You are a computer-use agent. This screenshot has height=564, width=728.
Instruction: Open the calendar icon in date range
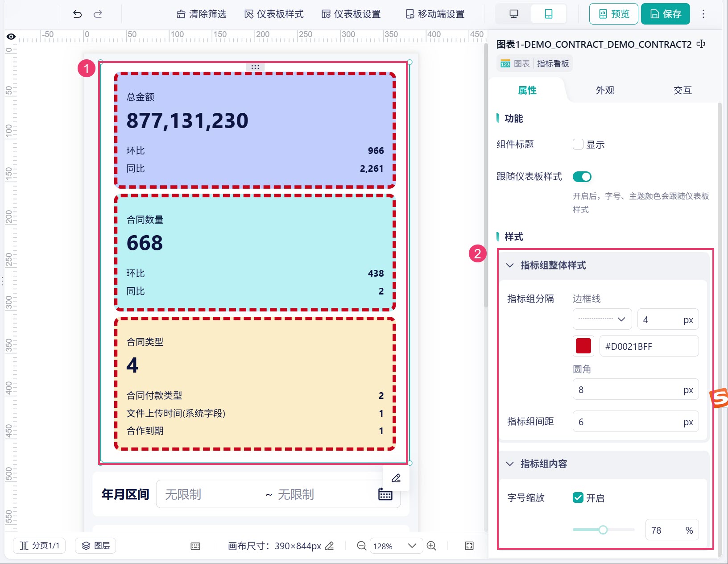385,494
